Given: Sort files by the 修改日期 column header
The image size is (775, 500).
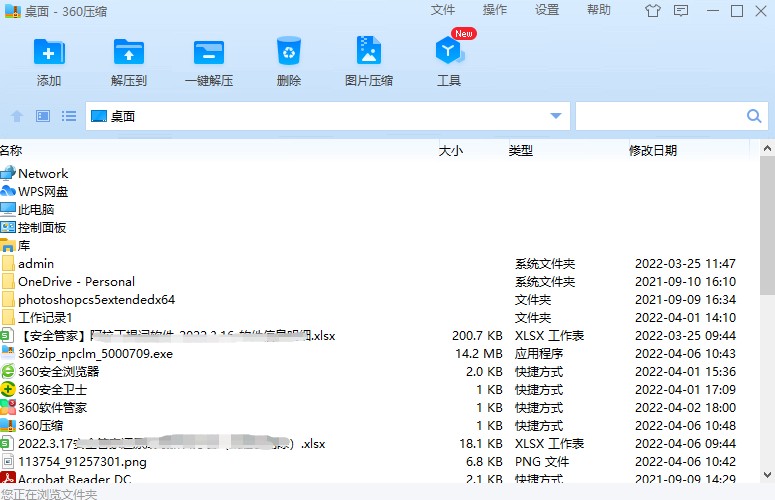Looking at the screenshot, I should click(x=652, y=151).
